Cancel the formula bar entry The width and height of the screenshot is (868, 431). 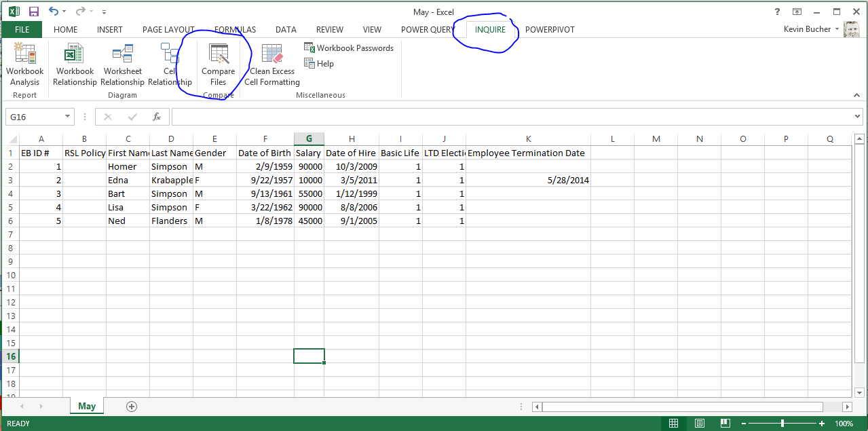107,117
